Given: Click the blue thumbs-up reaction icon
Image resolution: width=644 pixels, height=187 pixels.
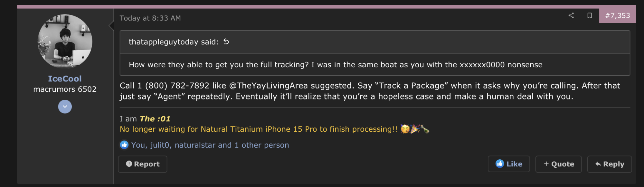Looking at the screenshot, I should tap(124, 145).
